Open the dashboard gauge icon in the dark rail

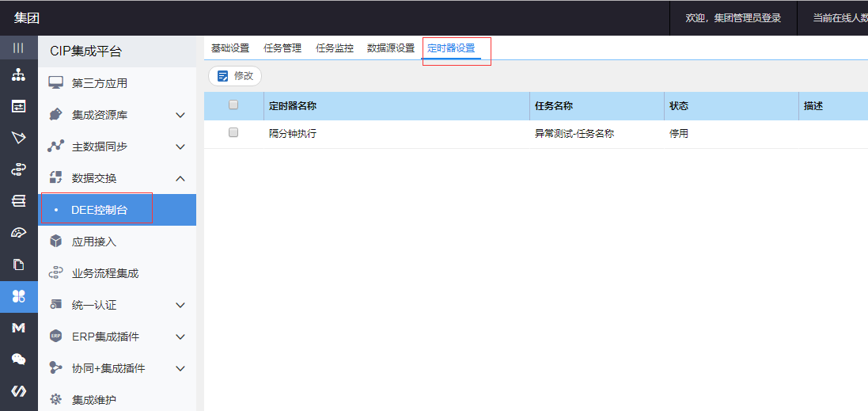[x=19, y=233]
